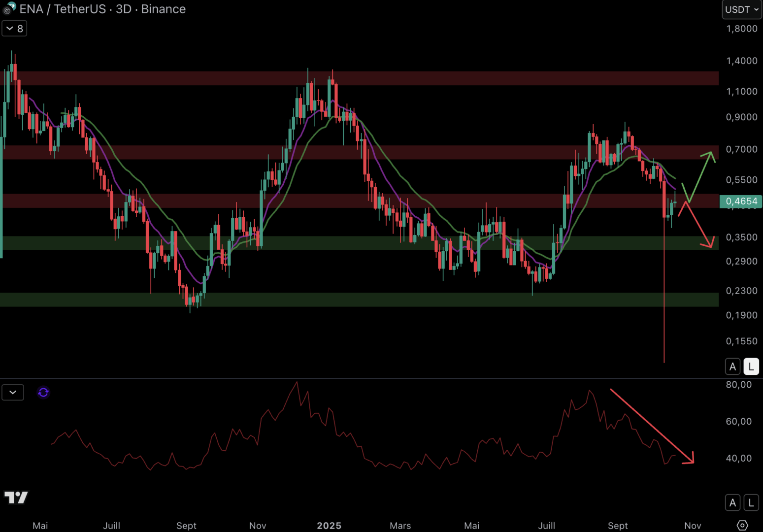Click the current price label 0,4654

pos(741,201)
